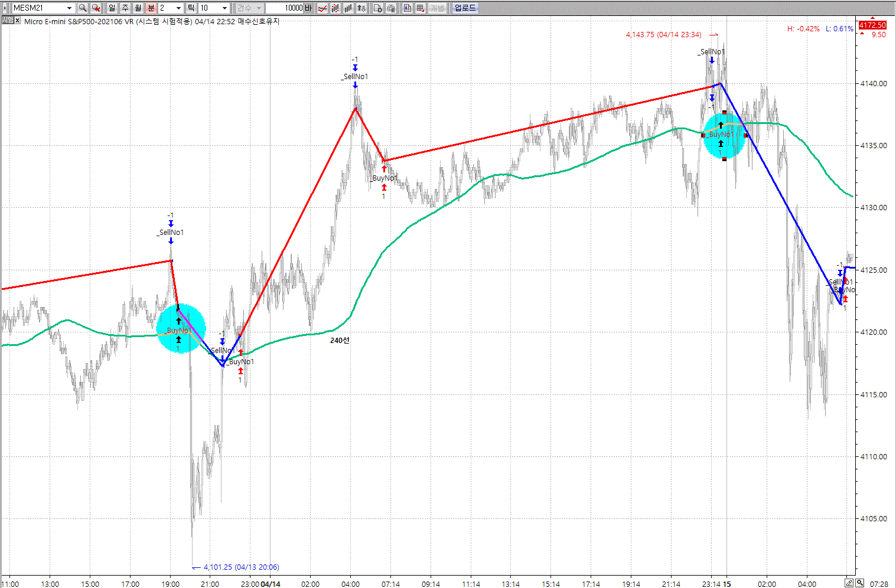Viewport: 896px width, 588px height.
Task: Expand the tick interval dropdown showing 10
Action: click(x=224, y=8)
